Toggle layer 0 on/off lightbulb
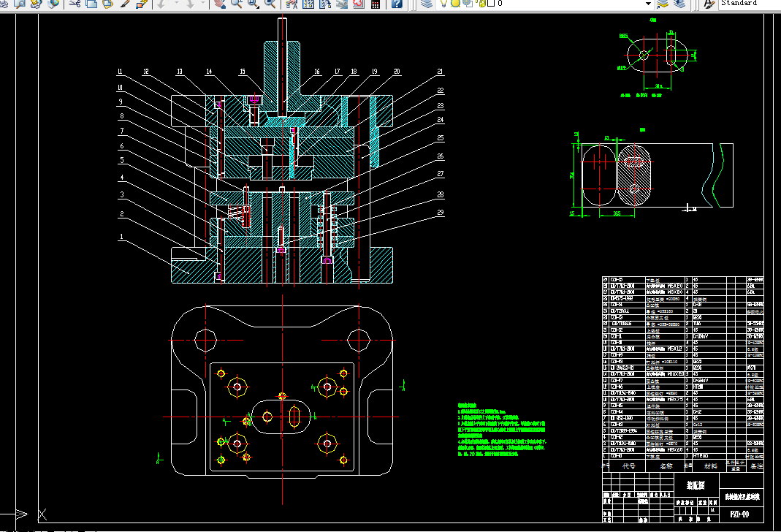The image size is (781, 532). pyautogui.click(x=444, y=4)
